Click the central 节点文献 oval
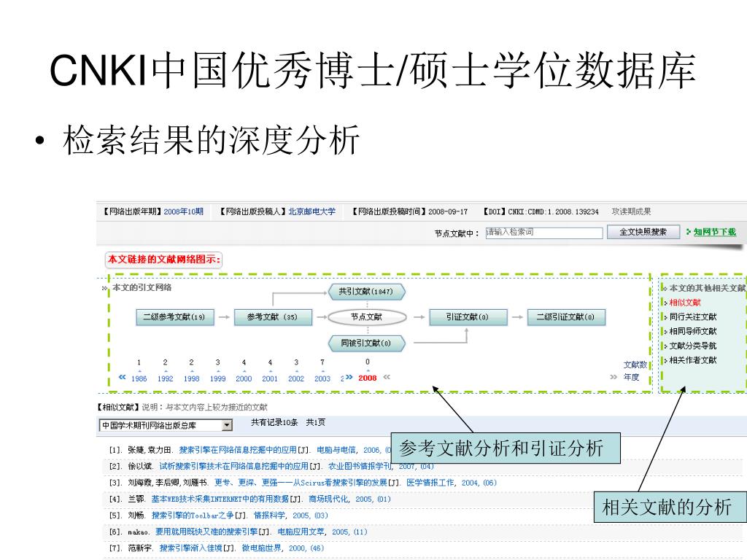Screen dimensions: 747x560 pos(367,317)
